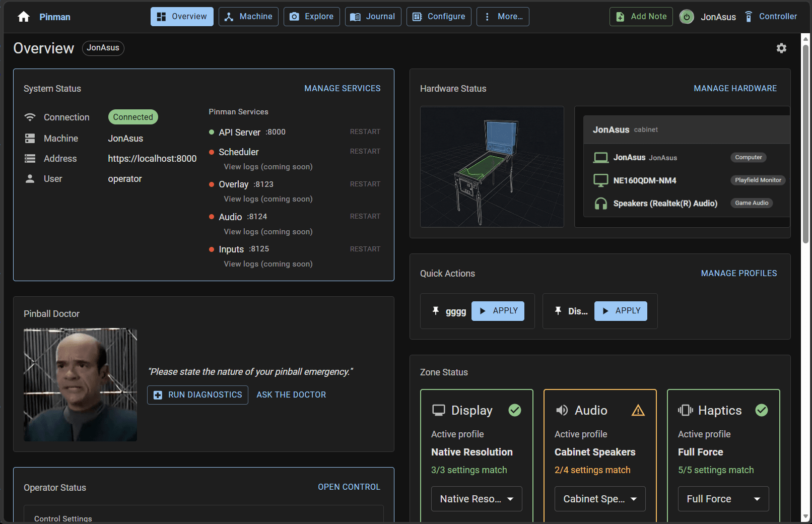812x524 pixels.
Task: Click the Speakers headphones icon
Action: tap(601, 204)
